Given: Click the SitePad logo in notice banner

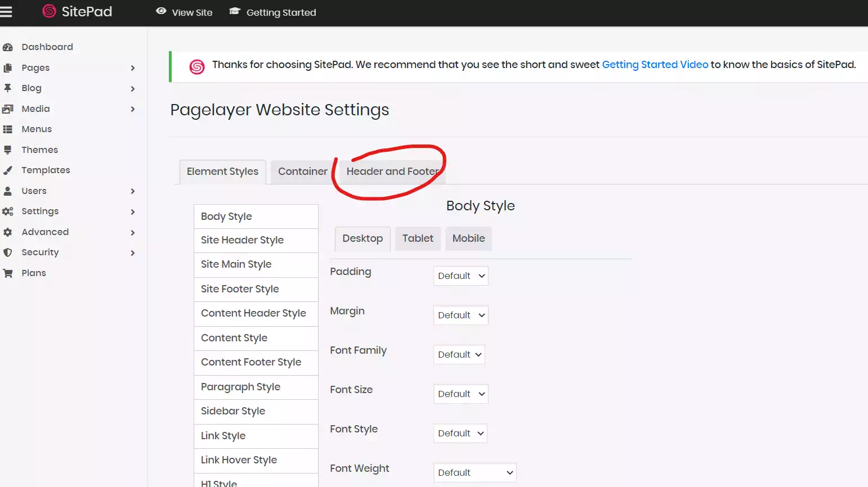Looking at the screenshot, I should (x=197, y=67).
